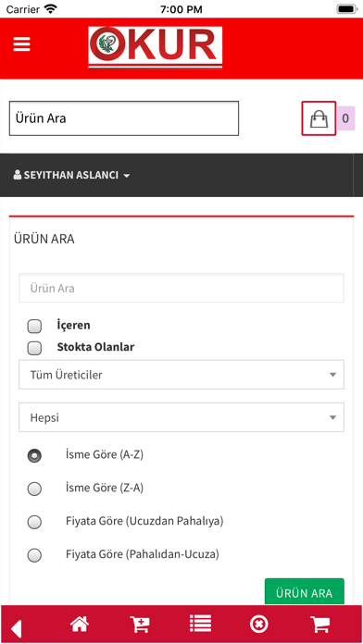This screenshot has height=644, width=363.
Task: Tap the OKUR logo
Action: click(x=156, y=47)
